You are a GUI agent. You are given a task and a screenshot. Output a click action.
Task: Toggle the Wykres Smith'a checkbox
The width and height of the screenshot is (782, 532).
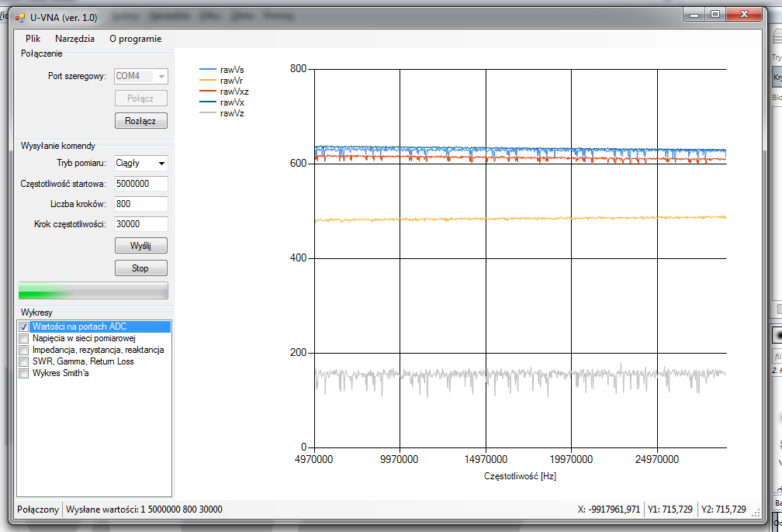pos(23,374)
